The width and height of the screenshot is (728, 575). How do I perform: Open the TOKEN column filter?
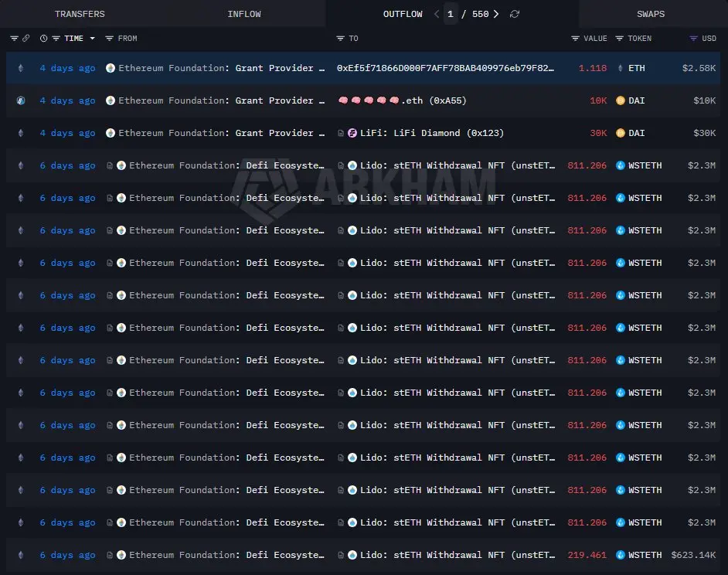pos(619,39)
